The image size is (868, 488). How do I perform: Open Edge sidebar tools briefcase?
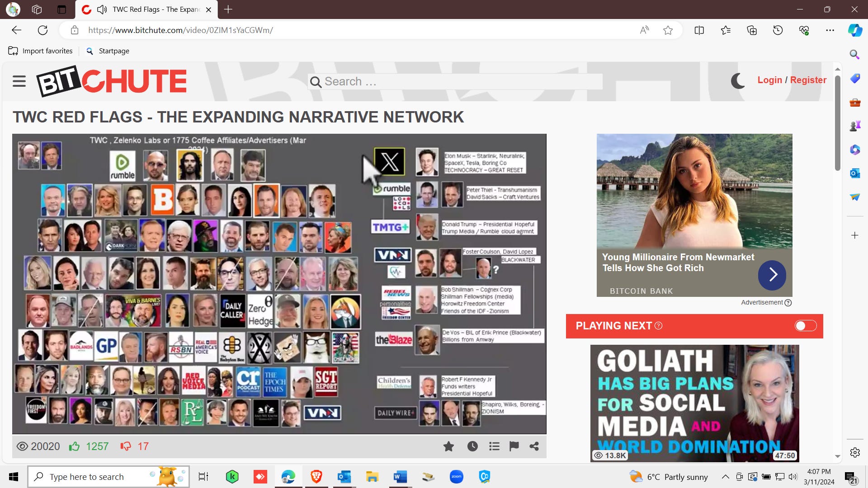coord(854,103)
